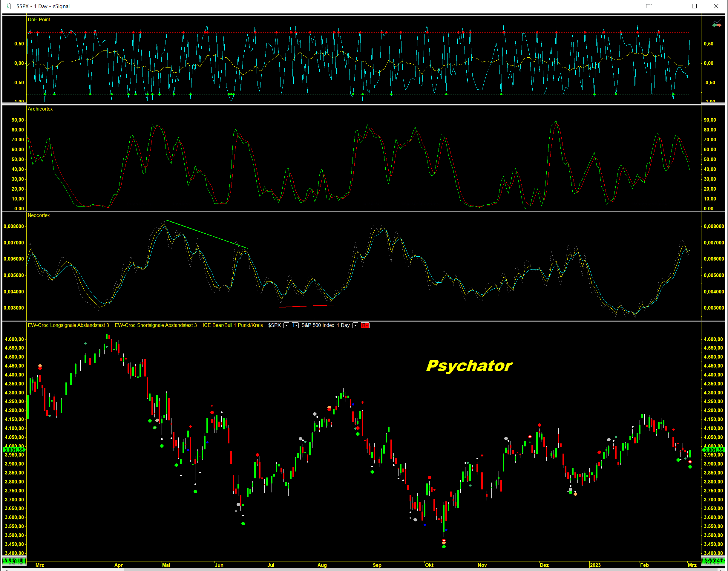This screenshot has width=728, height=571.
Task: Select the DoE Point study label
Action: pos(39,20)
